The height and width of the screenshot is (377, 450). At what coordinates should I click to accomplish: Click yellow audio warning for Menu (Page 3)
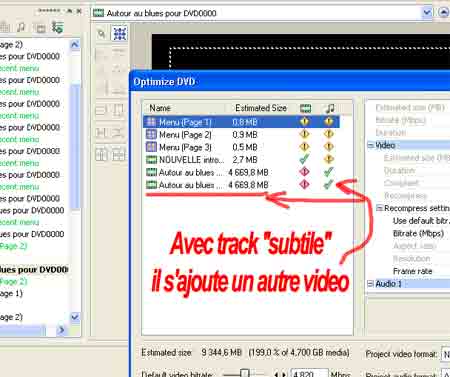coord(329,147)
